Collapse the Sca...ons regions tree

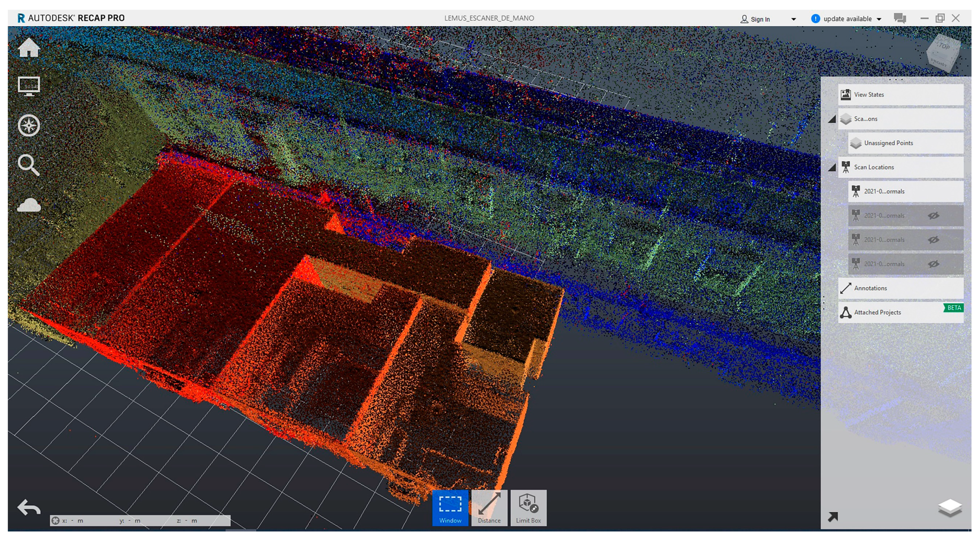click(832, 119)
